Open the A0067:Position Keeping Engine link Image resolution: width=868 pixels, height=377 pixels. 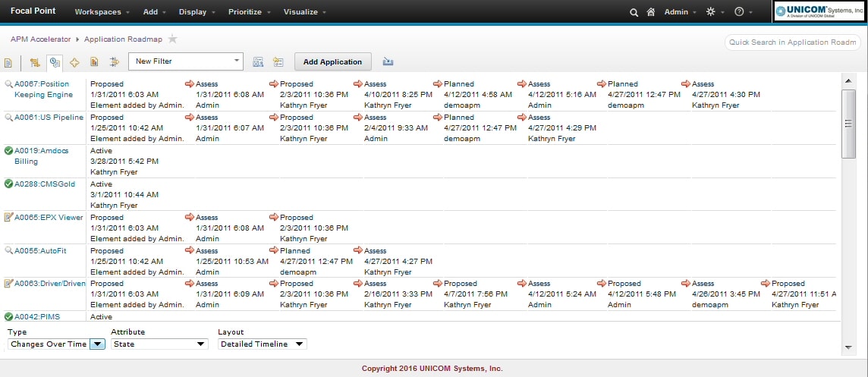44,89
